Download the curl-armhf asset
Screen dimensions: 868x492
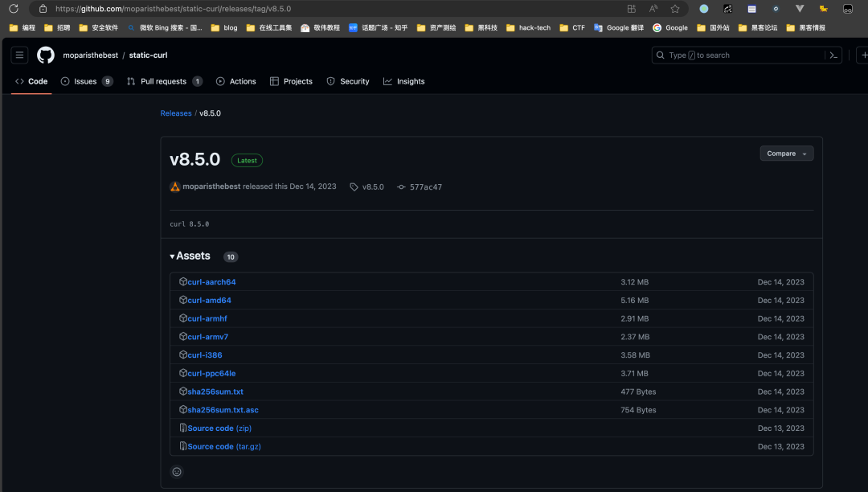point(207,319)
